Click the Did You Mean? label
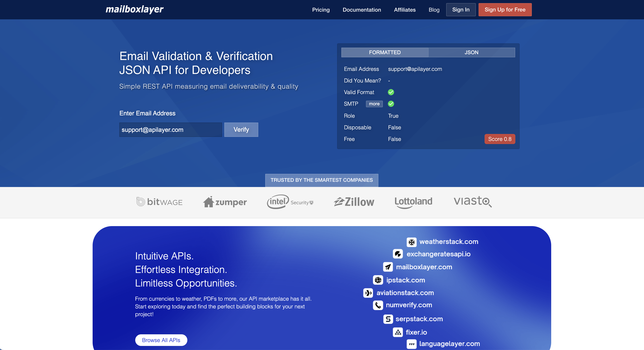Image resolution: width=644 pixels, height=350 pixels. click(x=362, y=81)
